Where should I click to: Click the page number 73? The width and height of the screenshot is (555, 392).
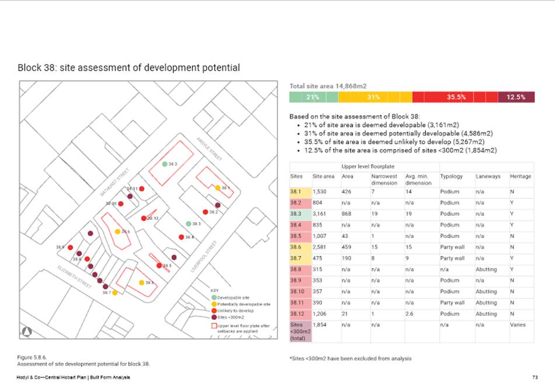(x=535, y=377)
